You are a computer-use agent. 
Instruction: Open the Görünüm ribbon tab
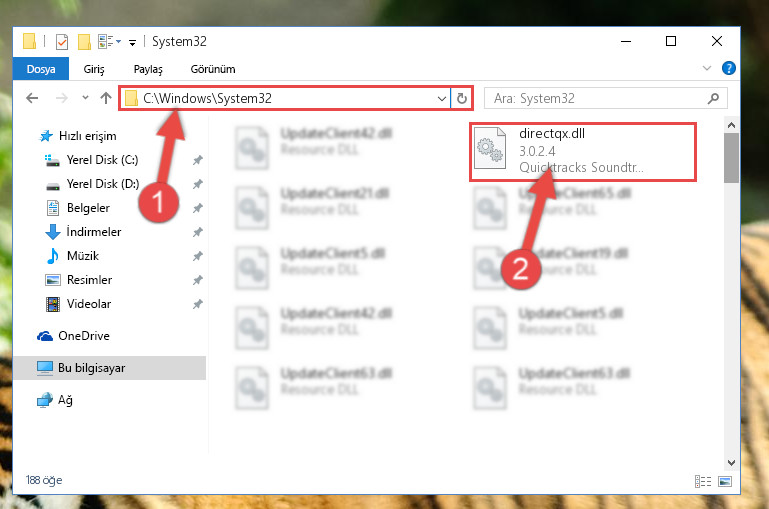(213, 69)
